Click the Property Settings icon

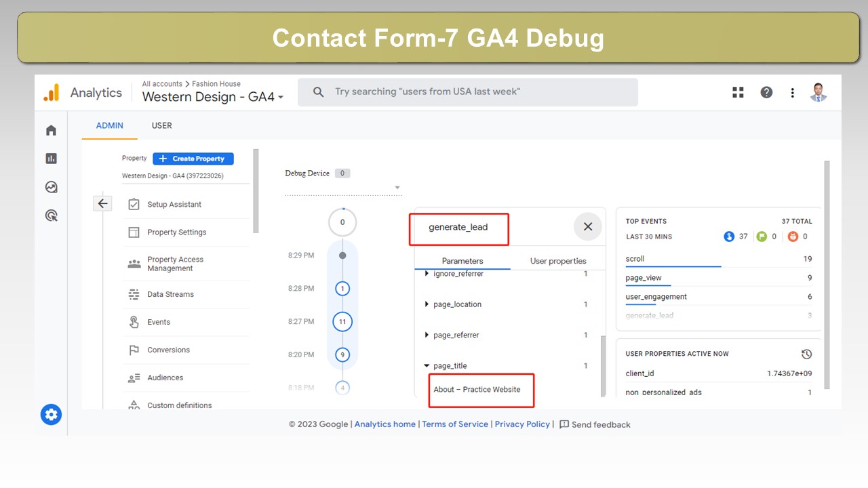pos(134,232)
